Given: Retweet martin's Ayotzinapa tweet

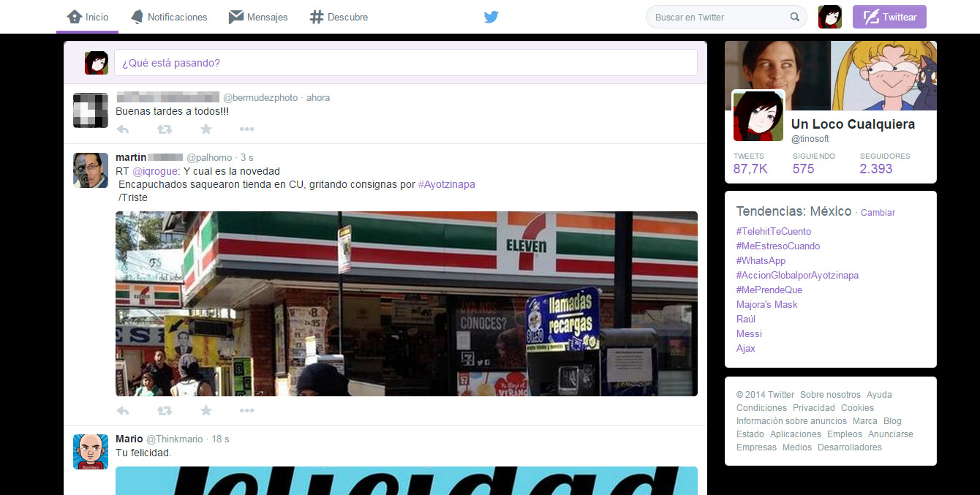Looking at the screenshot, I should click(165, 410).
